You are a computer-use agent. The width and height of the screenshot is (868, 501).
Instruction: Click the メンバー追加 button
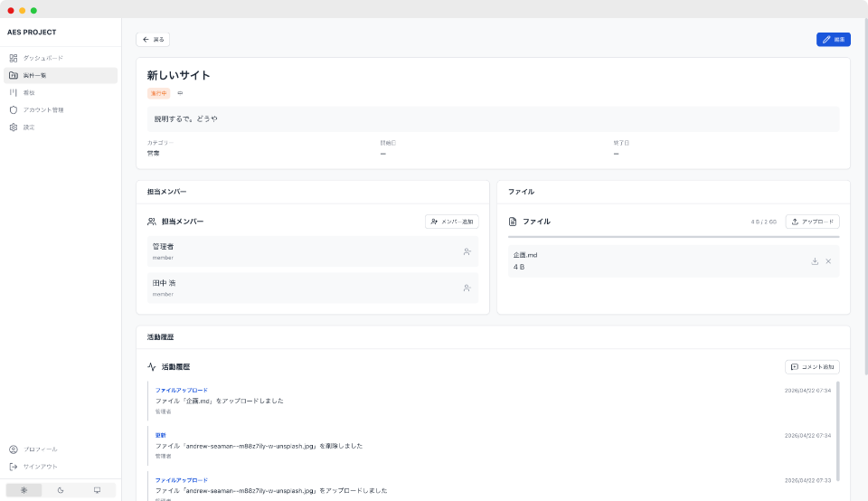tap(451, 222)
